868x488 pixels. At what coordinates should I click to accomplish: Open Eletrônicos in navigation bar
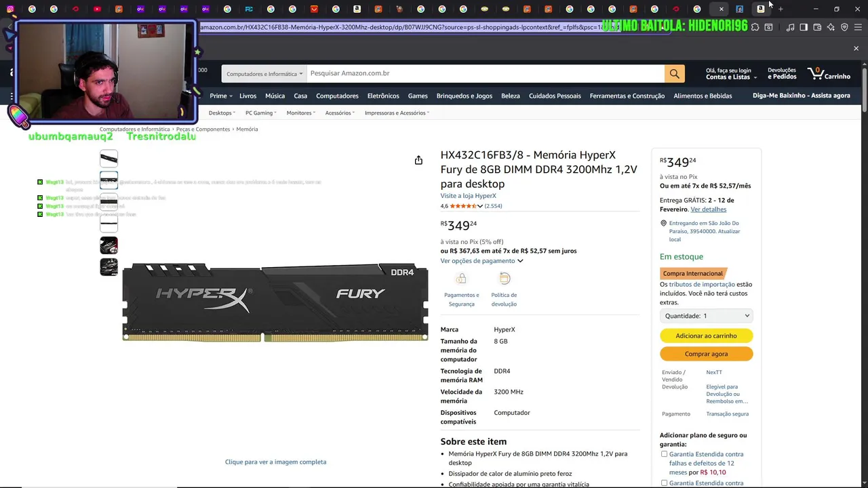[383, 96]
